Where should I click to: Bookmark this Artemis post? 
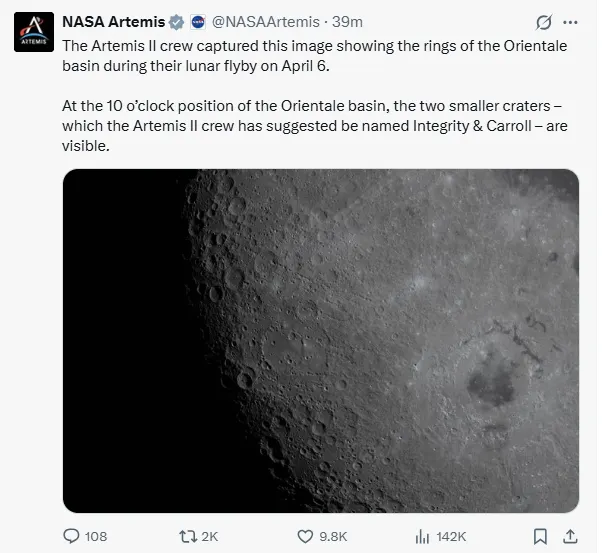[x=540, y=536]
